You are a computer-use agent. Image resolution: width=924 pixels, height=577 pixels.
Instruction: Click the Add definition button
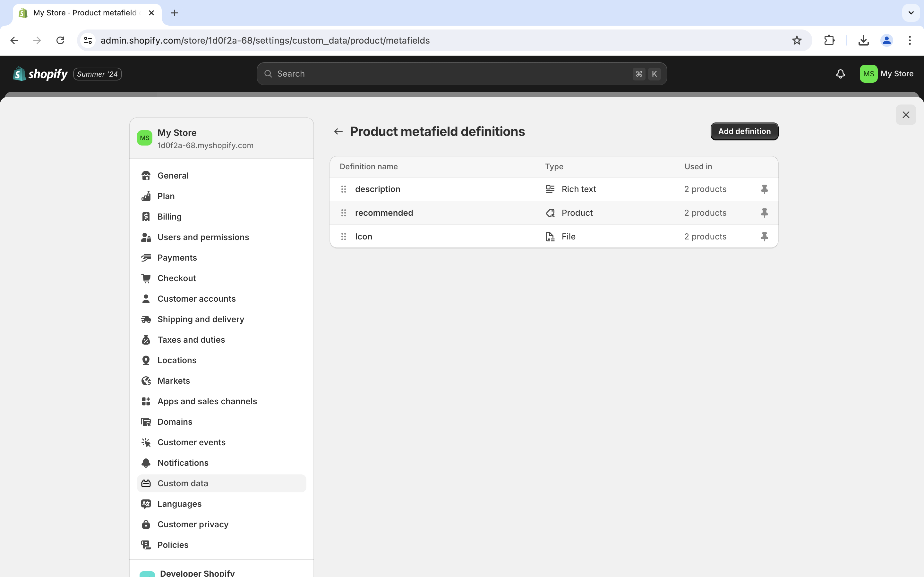click(744, 131)
